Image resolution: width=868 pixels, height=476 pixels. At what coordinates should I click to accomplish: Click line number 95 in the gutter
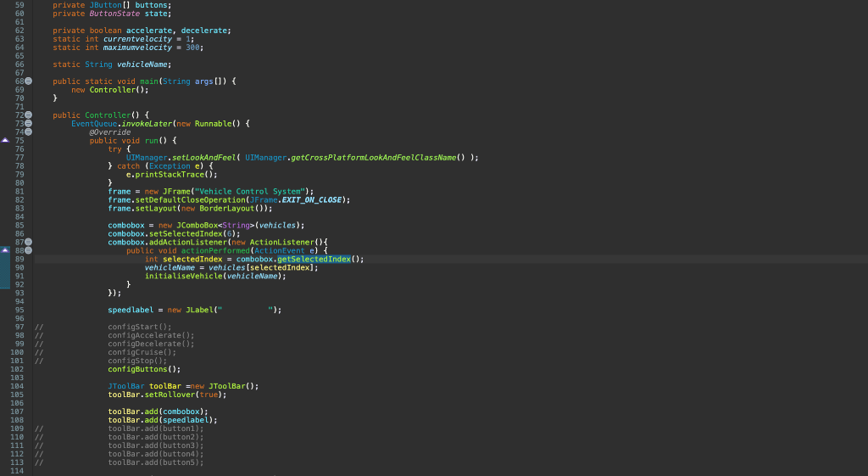(19, 310)
